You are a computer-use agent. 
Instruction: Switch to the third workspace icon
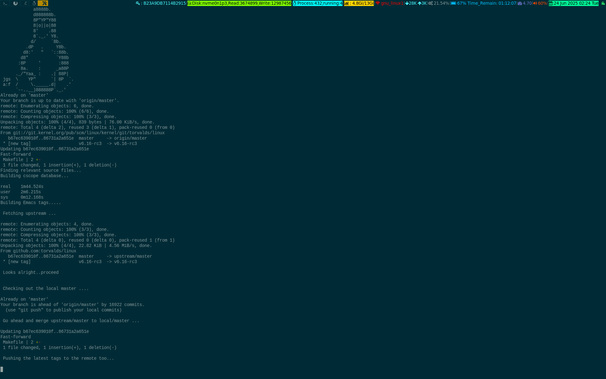tap(25, 3)
